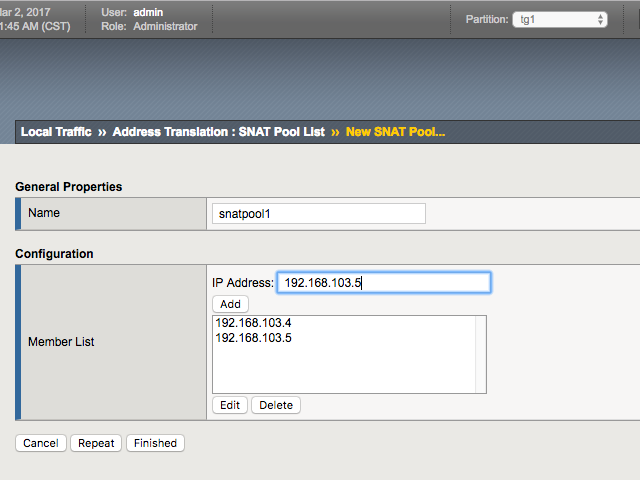
Task: Cancel the new SNAT pool creation
Action: [41, 443]
